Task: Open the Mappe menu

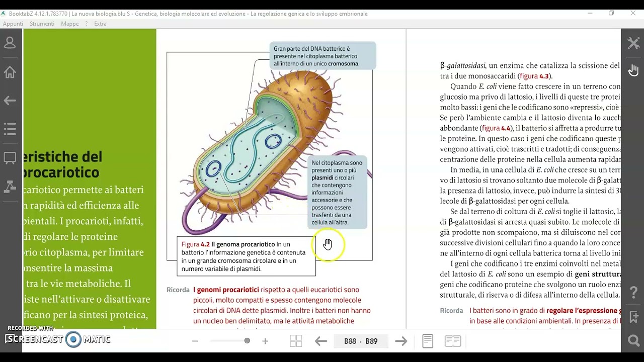Action: [x=70, y=24]
